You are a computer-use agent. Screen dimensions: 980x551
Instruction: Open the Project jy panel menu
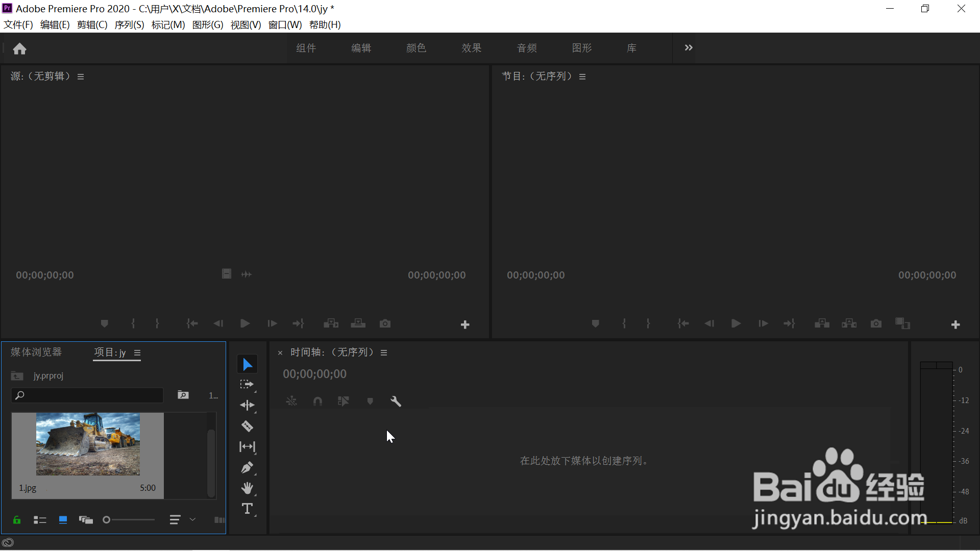[x=137, y=353]
